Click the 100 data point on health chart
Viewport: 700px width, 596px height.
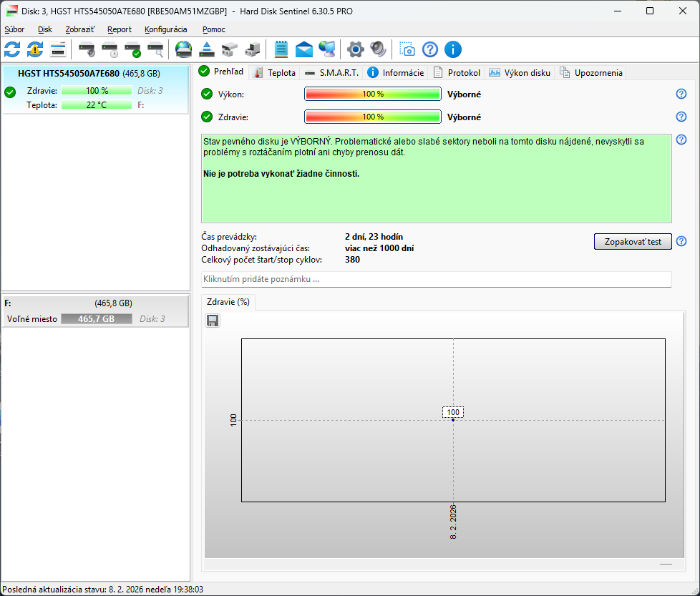pos(452,419)
